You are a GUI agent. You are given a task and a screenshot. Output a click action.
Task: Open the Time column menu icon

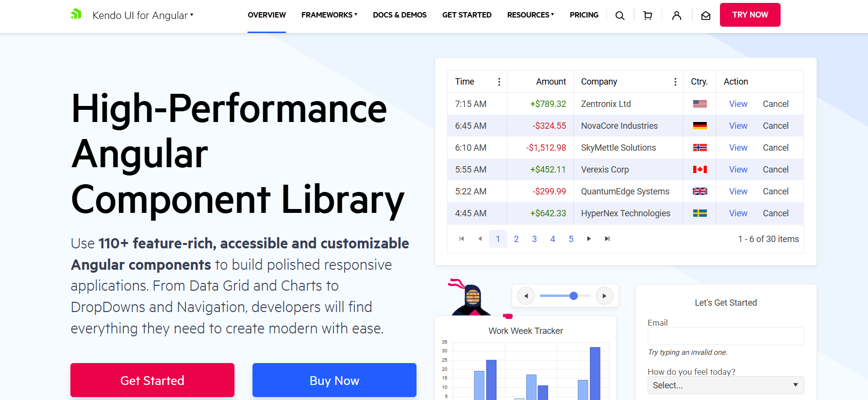click(499, 82)
